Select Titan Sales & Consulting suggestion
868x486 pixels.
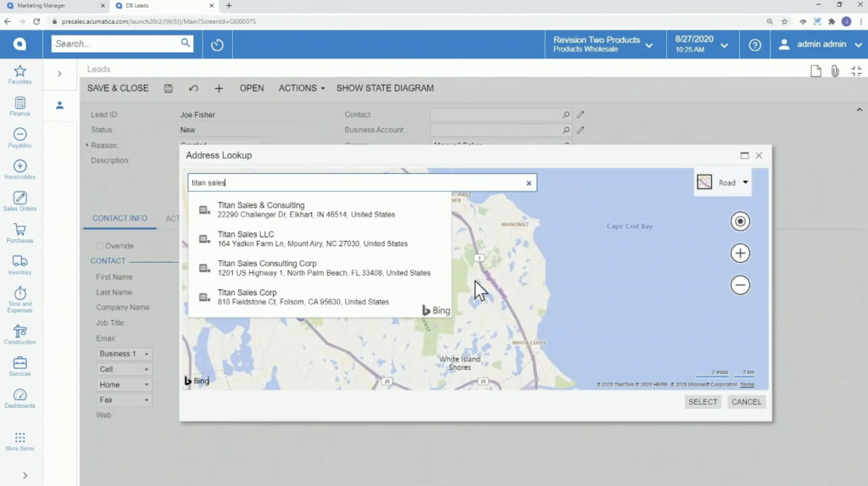[x=320, y=209]
